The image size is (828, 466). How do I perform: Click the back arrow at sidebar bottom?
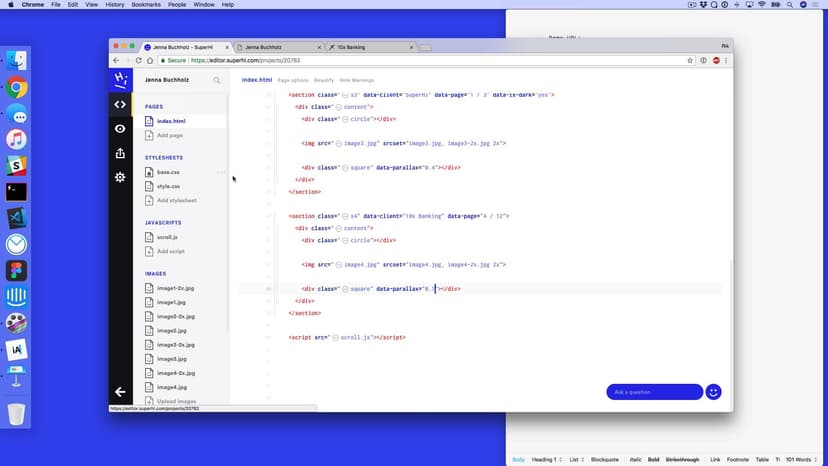(120, 392)
